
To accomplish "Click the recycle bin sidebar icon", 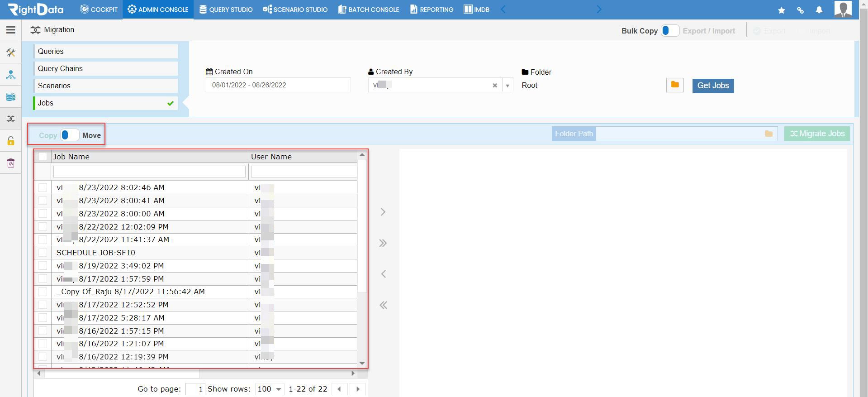I will coord(11,163).
